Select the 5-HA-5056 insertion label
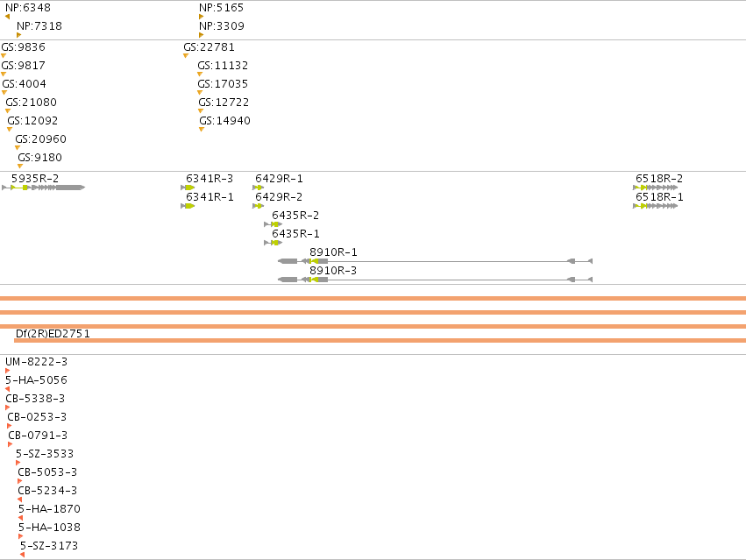The image size is (746, 560). point(36,380)
